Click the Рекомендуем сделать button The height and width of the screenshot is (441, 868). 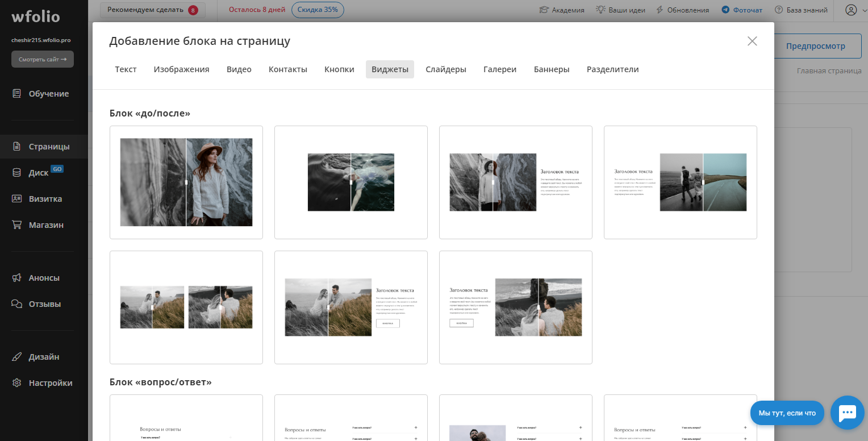pos(153,10)
